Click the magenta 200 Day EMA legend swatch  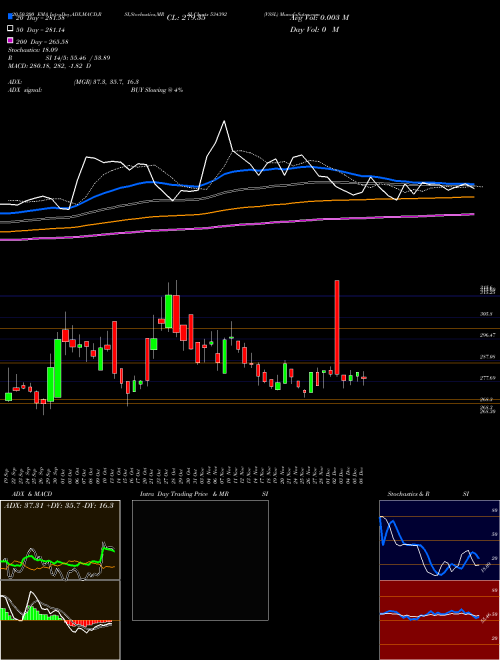pos(10,41)
